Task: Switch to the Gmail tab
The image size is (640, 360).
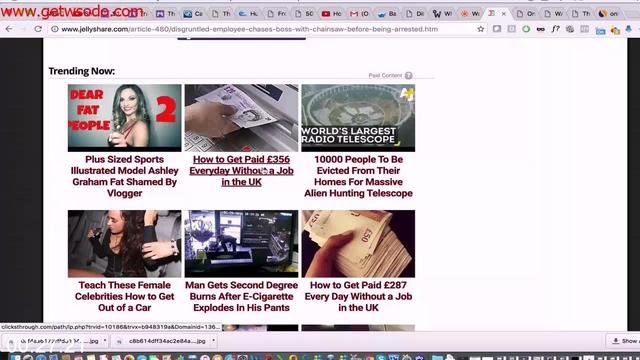Action: [359, 13]
